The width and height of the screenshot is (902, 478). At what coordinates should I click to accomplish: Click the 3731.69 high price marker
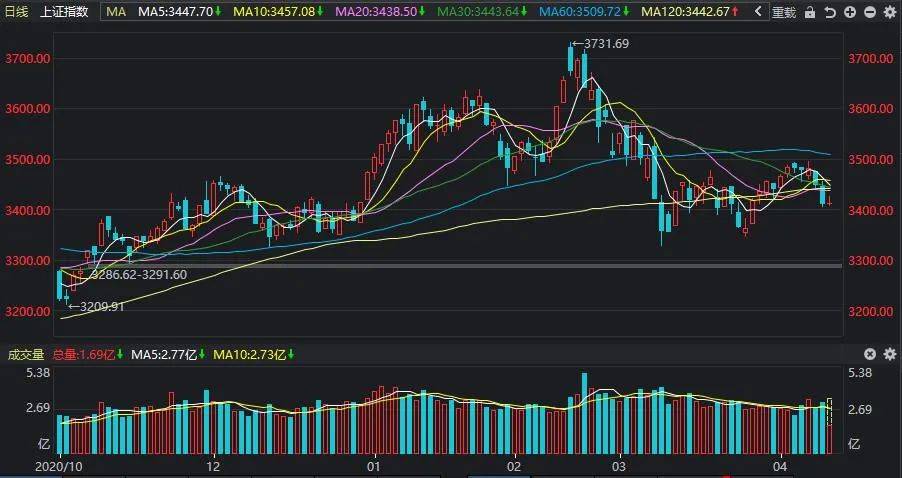(x=608, y=44)
